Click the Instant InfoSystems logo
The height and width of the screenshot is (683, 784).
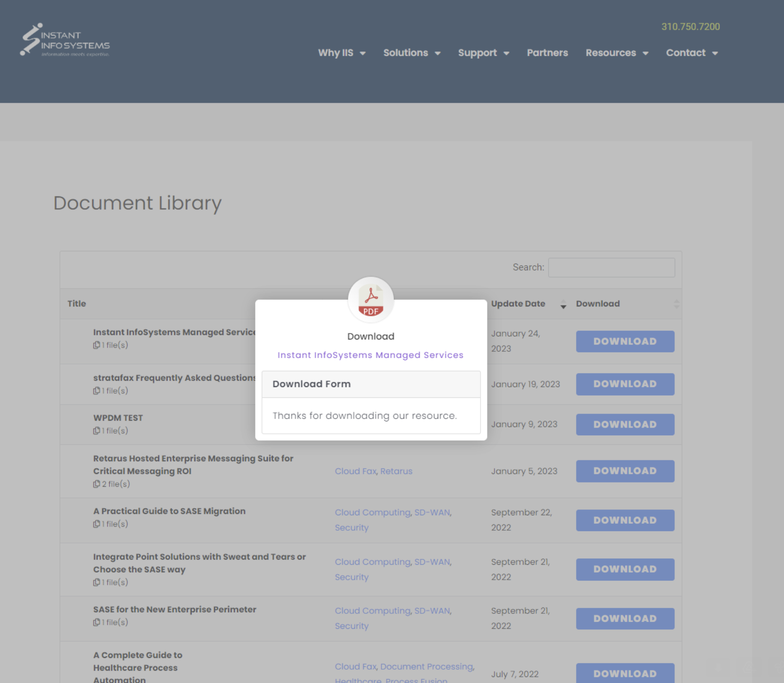point(65,40)
